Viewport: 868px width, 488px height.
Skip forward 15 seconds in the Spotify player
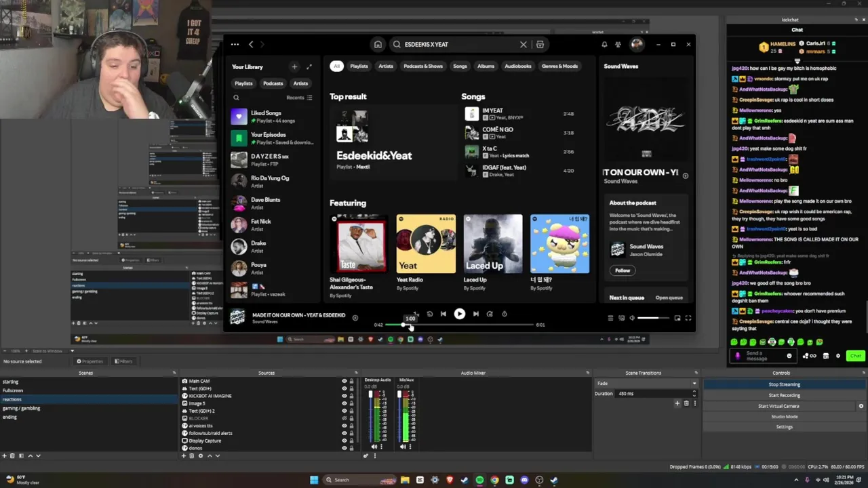click(490, 314)
